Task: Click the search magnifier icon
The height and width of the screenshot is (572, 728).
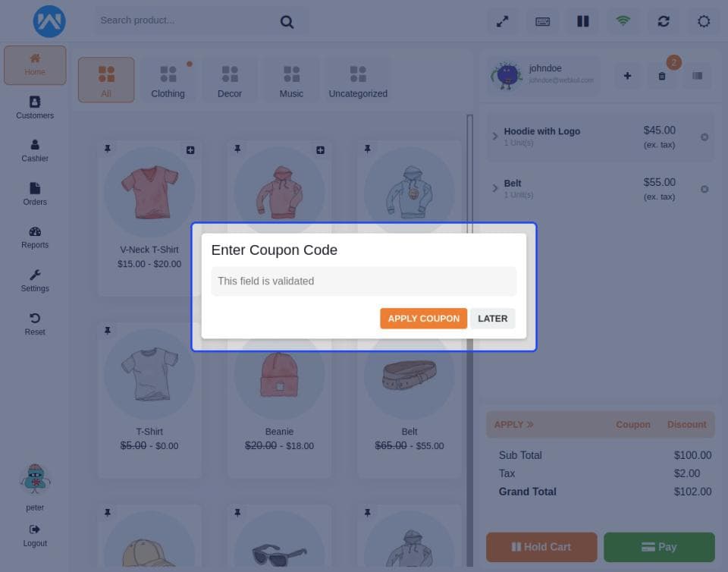Action: point(287,22)
